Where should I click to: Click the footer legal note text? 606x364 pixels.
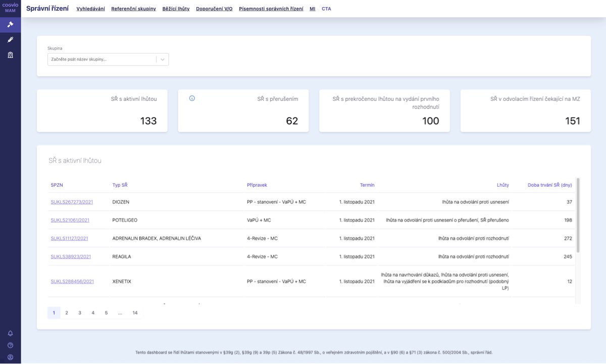pyautogui.click(x=314, y=352)
